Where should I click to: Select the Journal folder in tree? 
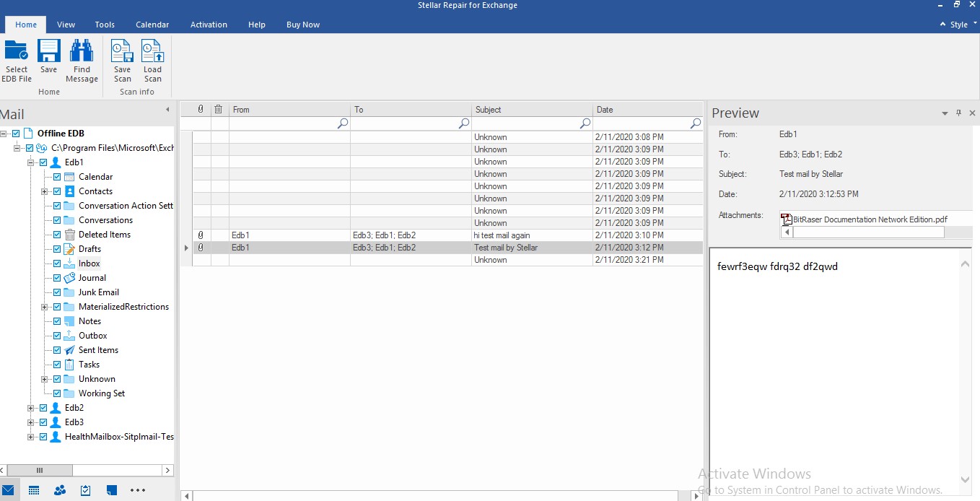pos(92,278)
